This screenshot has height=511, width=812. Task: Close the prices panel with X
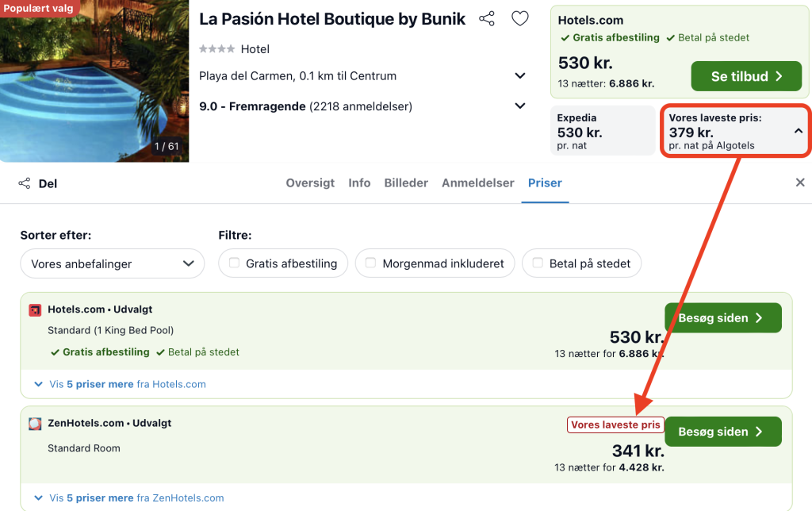pyautogui.click(x=800, y=182)
